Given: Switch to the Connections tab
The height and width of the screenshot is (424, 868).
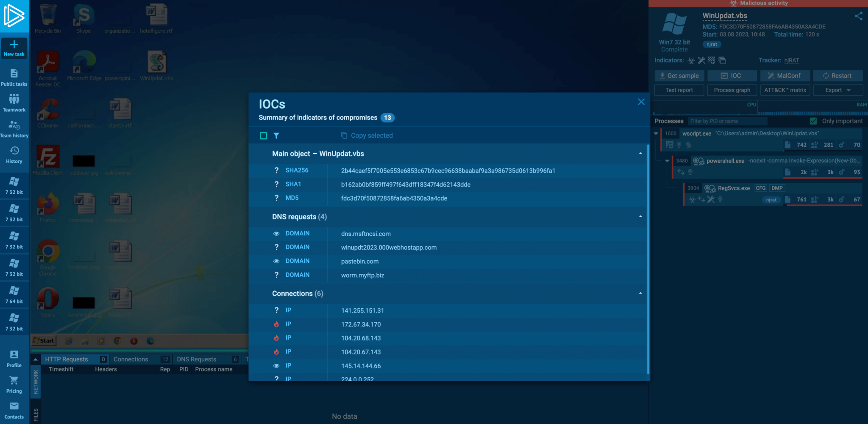Looking at the screenshot, I should click(131, 359).
